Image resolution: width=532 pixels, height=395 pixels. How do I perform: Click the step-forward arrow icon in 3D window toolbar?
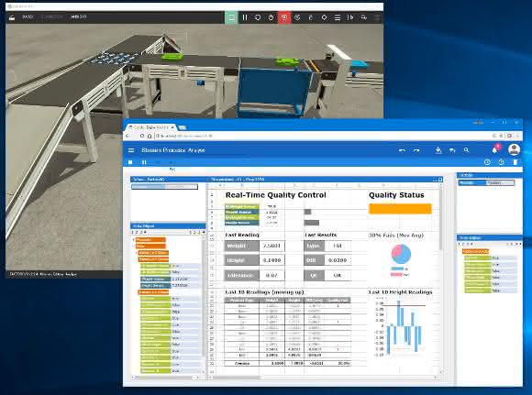(350, 17)
